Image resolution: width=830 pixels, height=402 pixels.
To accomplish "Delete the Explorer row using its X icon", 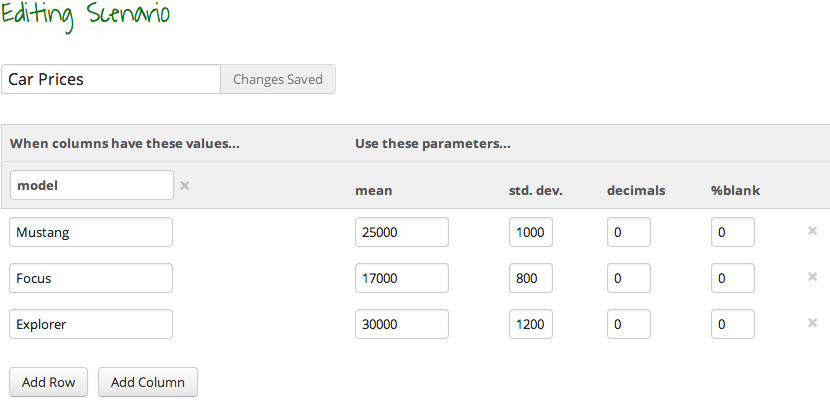I will coord(812,323).
